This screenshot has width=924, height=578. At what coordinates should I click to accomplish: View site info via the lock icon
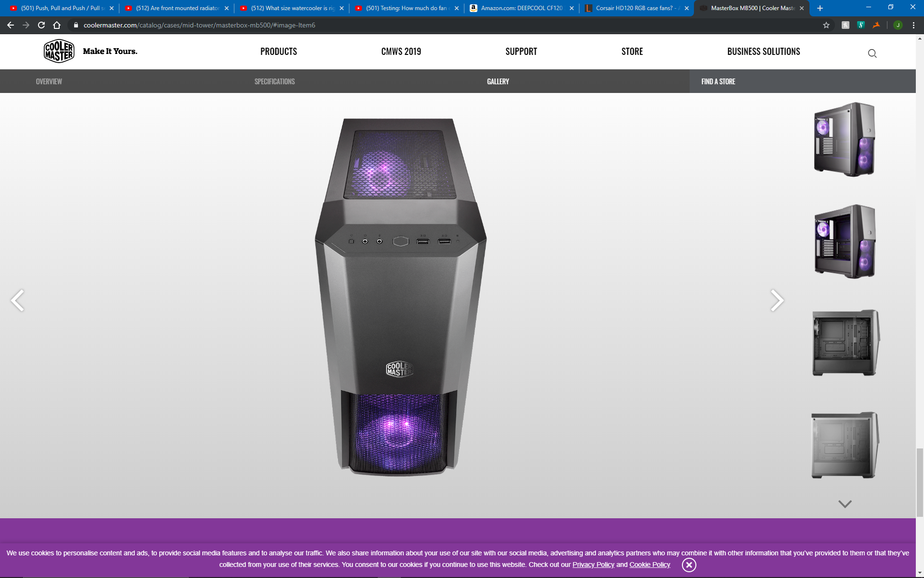point(76,25)
